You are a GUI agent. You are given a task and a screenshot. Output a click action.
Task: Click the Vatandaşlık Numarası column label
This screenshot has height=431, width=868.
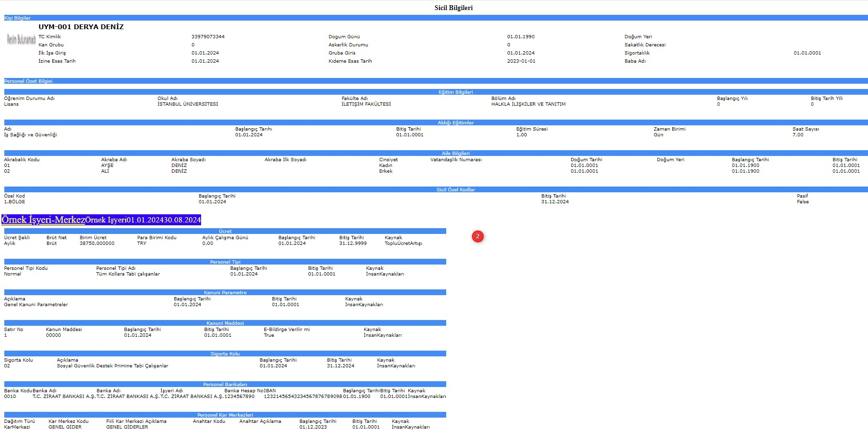(456, 160)
